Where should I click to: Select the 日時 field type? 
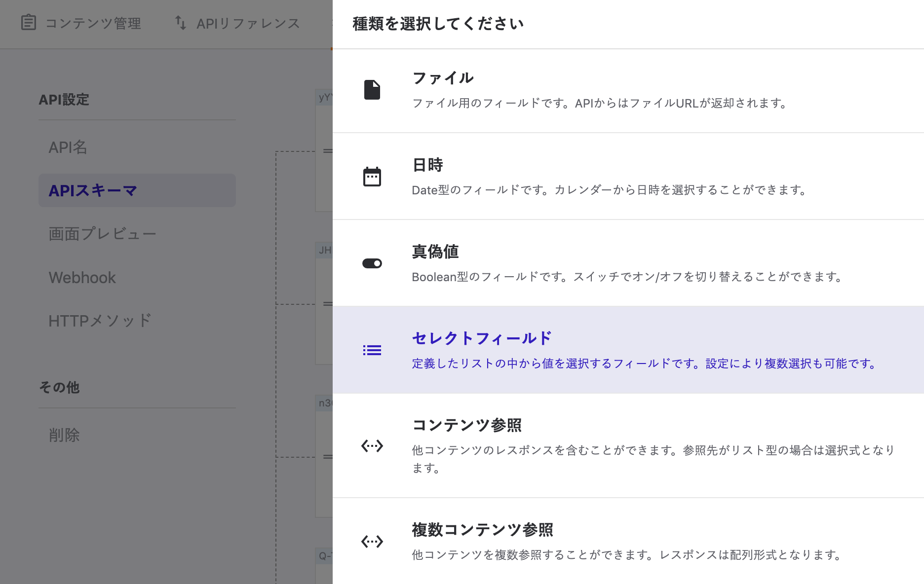pos(427,165)
